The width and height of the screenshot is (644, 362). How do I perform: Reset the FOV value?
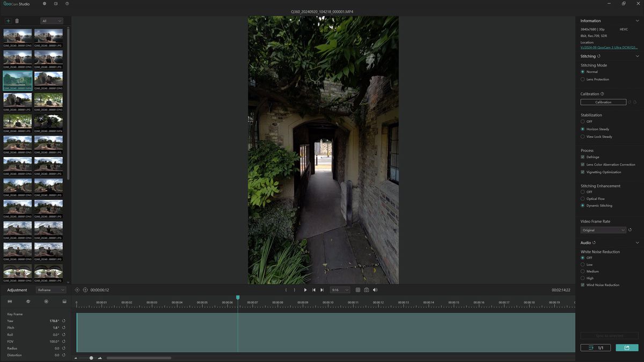tap(64, 342)
